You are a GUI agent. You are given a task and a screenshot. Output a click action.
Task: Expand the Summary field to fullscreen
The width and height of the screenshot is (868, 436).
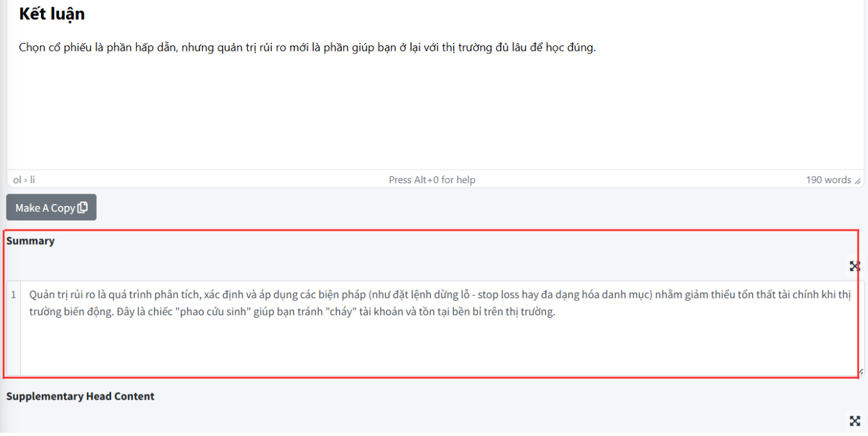point(854,266)
